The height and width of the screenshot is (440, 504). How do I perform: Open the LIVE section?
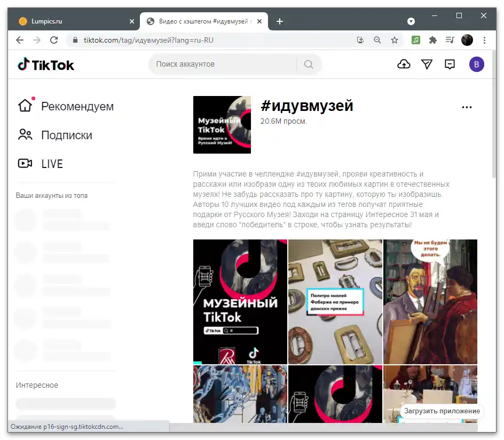(41, 164)
